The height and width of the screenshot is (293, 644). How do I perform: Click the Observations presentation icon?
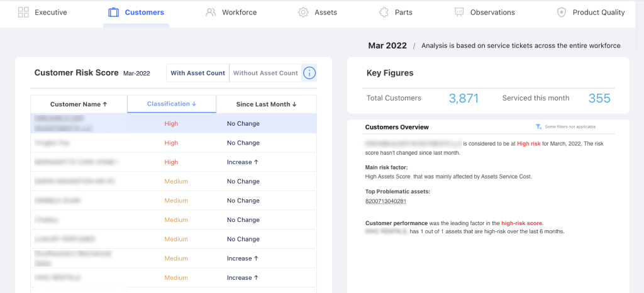click(459, 12)
